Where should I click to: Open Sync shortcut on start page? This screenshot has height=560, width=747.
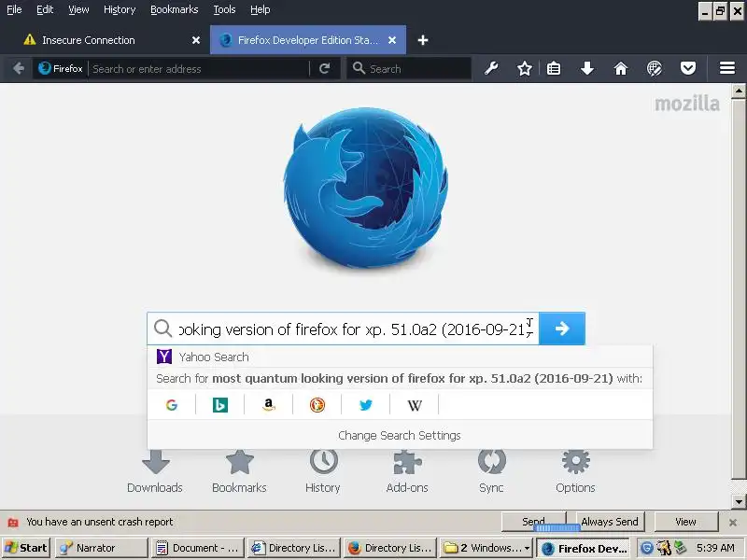[491, 472]
